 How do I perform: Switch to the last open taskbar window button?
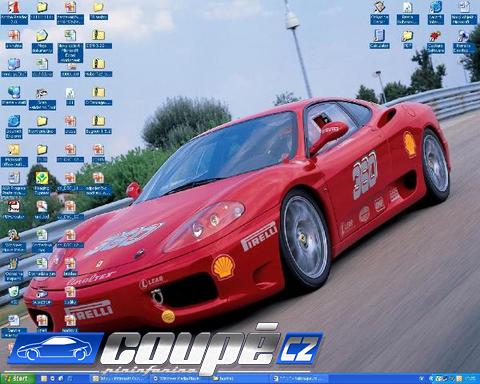pyautogui.click(x=300, y=379)
